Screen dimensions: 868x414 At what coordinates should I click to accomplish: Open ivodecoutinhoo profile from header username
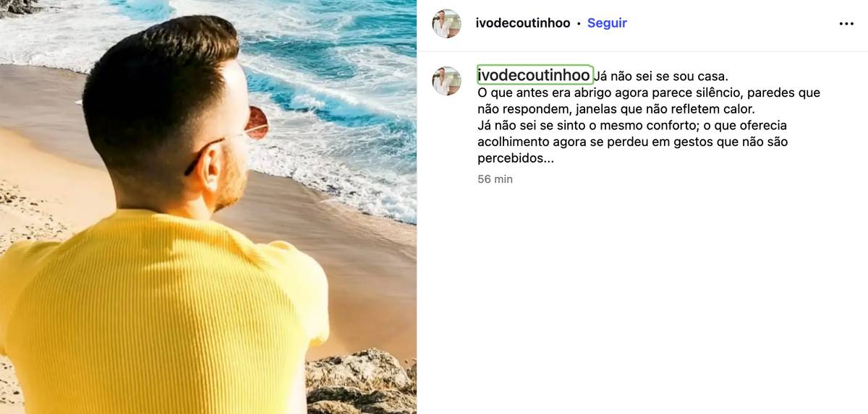[x=523, y=23]
